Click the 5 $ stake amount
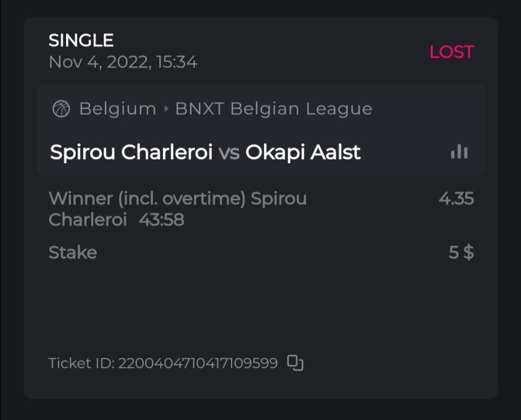521x420 pixels. point(461,253)
